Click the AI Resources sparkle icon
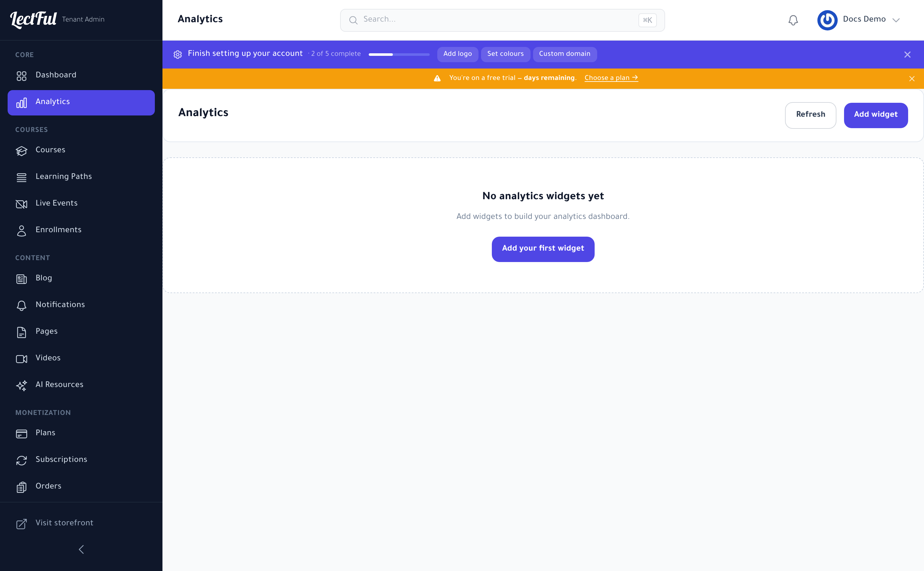 (22, 385)
